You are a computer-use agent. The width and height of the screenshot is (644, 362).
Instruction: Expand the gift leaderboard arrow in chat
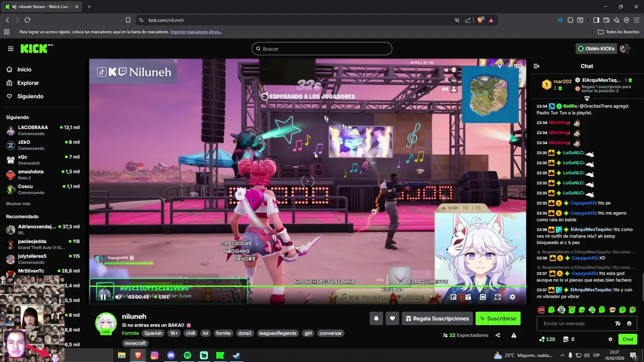(587, 99)
